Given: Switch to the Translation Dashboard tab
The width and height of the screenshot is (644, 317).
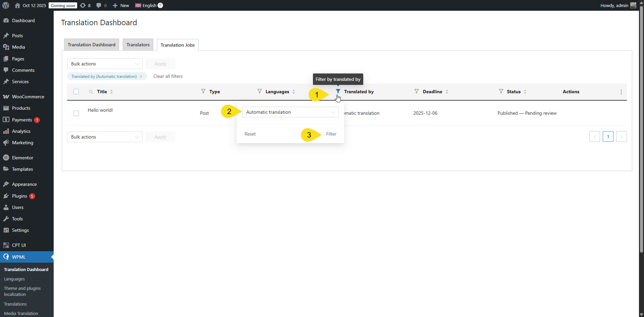Looking at the screenshot, I should click(91, 45).
